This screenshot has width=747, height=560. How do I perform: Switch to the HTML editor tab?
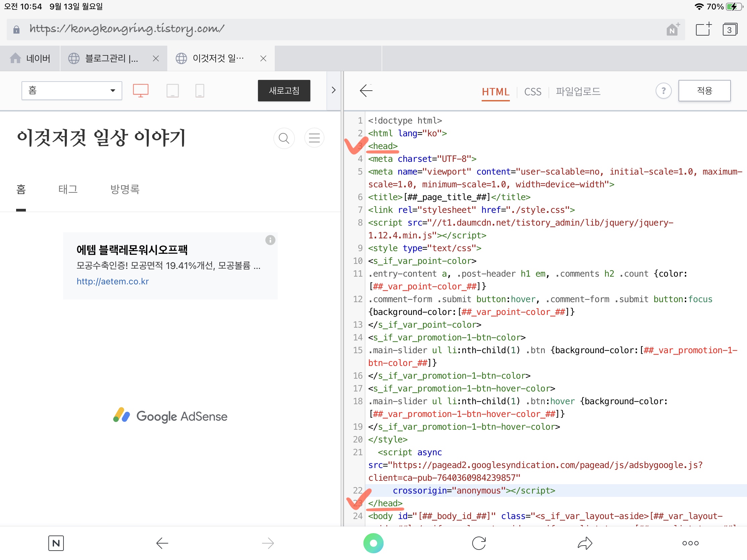(x=495, y=91)
